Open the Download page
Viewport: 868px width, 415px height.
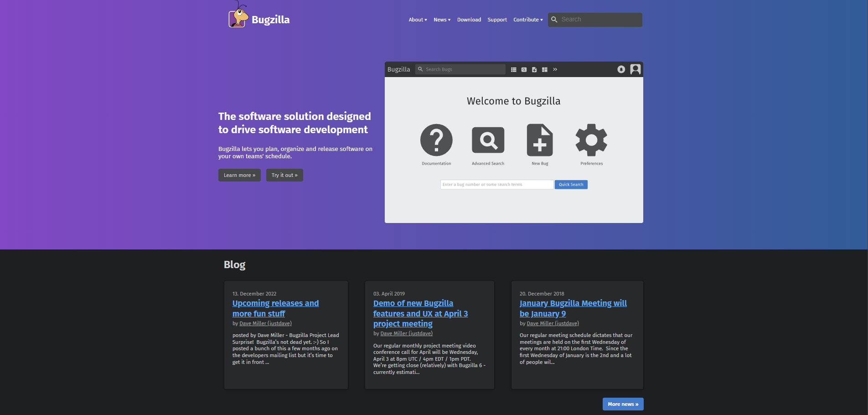point(469,20)
